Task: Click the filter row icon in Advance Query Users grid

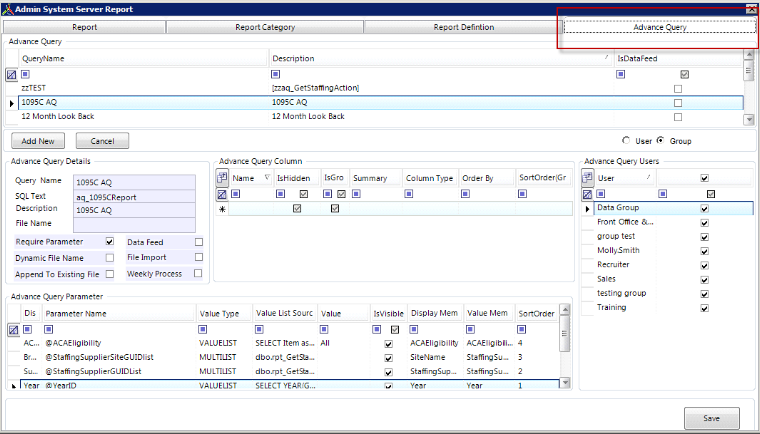Action: coord(587,194)
